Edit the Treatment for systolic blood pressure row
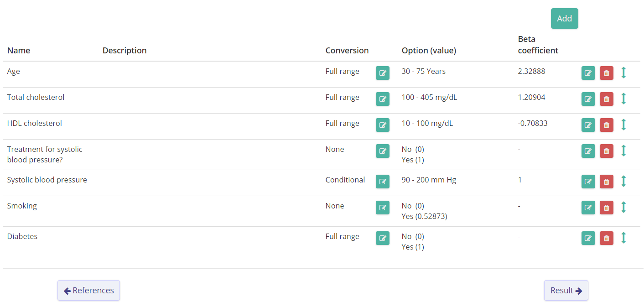 tap(588, 151)
